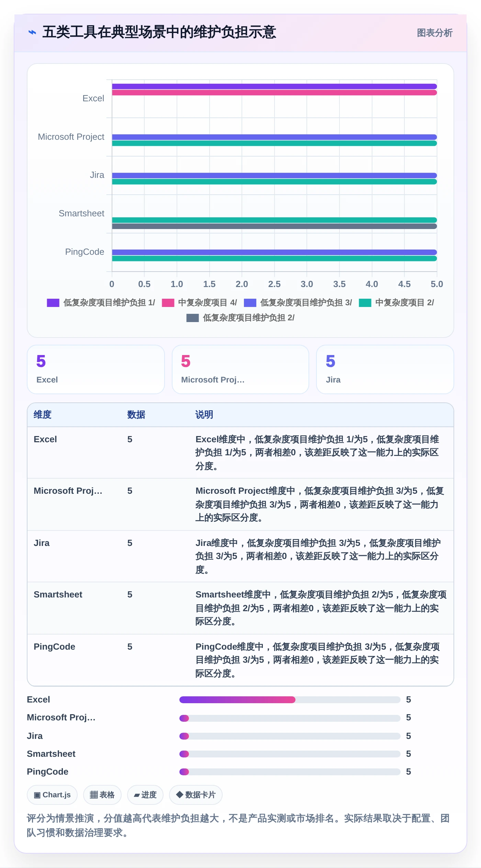Click the Jira progress bar
481x868 pixels.
click(290, 736)
